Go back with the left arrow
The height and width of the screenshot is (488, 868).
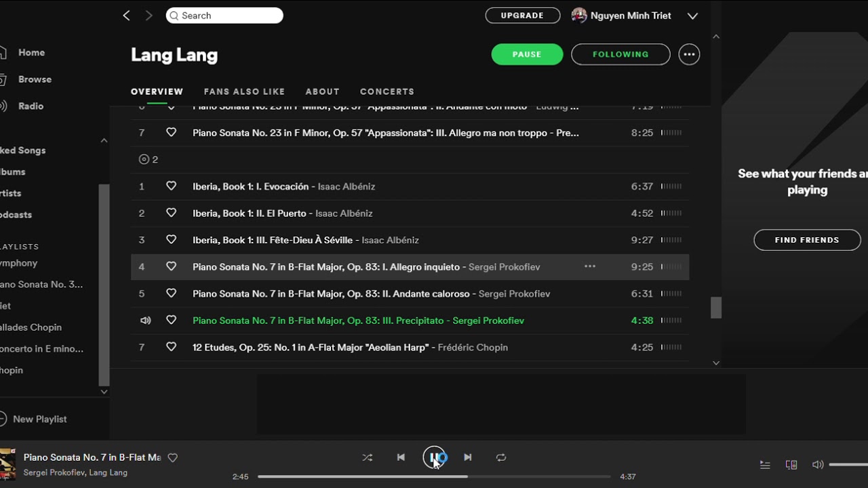(126, 16)
